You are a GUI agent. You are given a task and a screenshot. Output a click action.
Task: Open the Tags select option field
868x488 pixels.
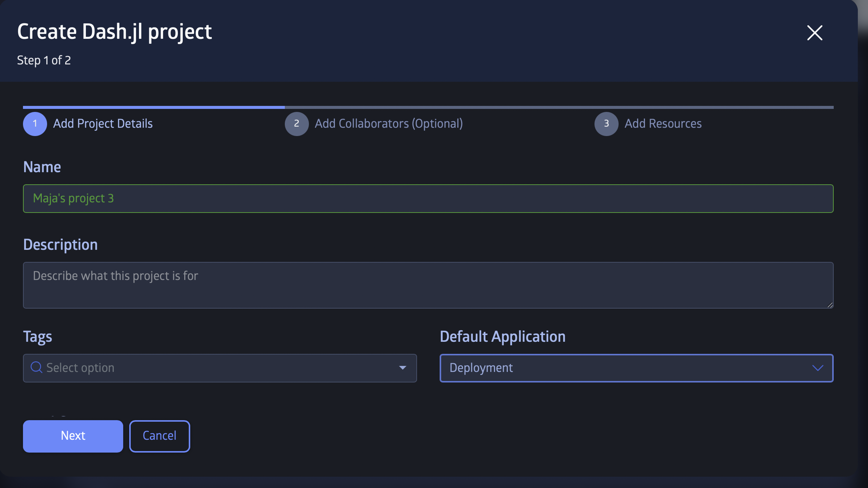pyautogui.click(x=220, y=368)
